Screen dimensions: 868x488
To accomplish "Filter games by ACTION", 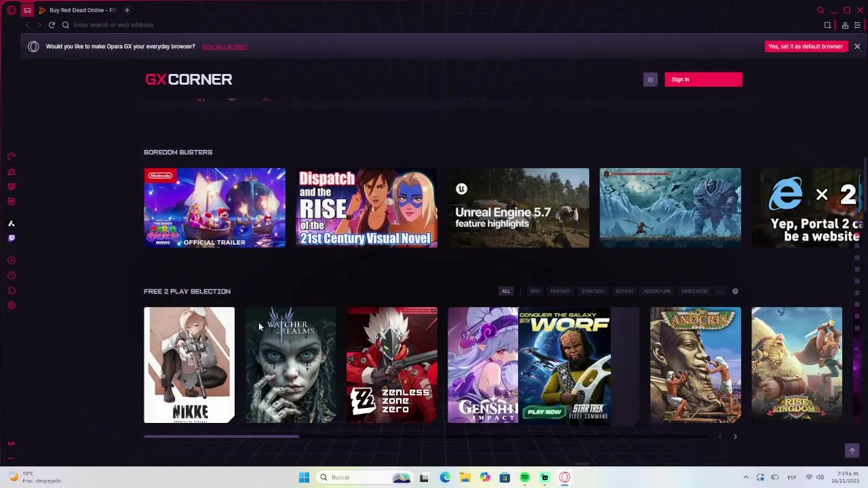I will [624, 291].
